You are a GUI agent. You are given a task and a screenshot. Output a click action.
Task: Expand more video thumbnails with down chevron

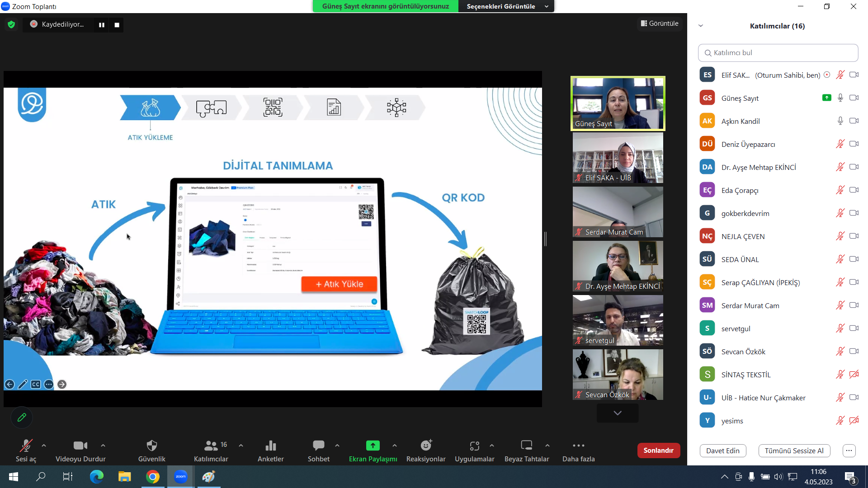click(x=618, y=413)
